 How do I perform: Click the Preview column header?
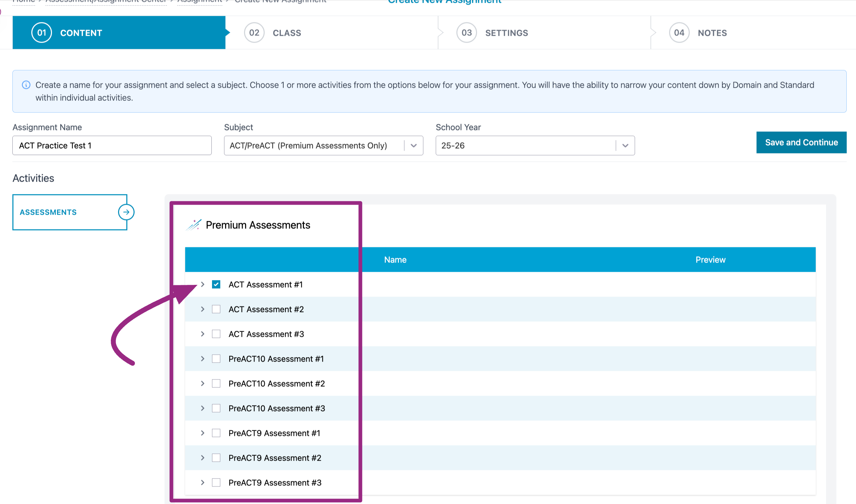[x=710, y=260]
